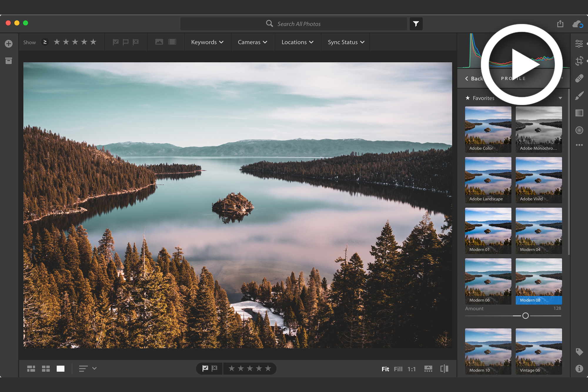Expand the Locations dropdown filter

[296, 42]
